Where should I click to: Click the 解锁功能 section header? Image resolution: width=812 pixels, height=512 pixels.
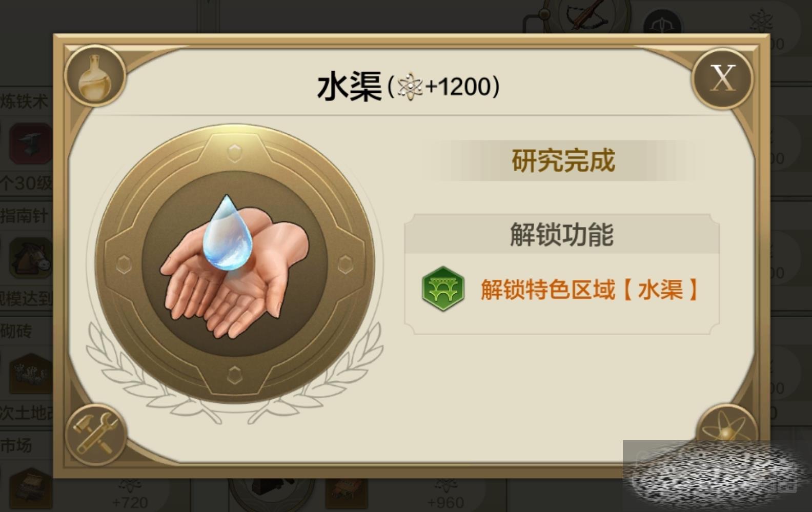pyautogui.click(x=562, y=234)
